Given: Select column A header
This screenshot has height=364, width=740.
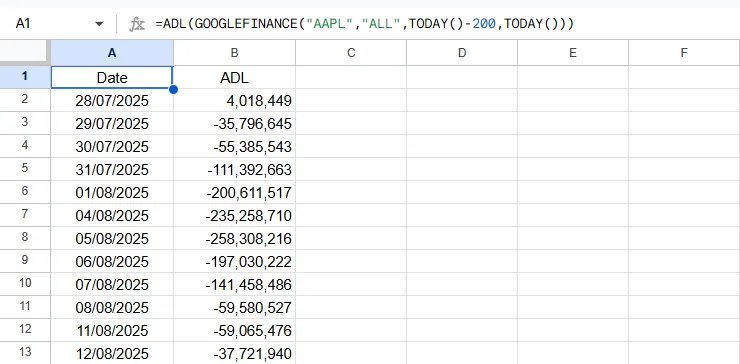Looking at the screenshot, I should pyautogui.click(x=112, y=53).
